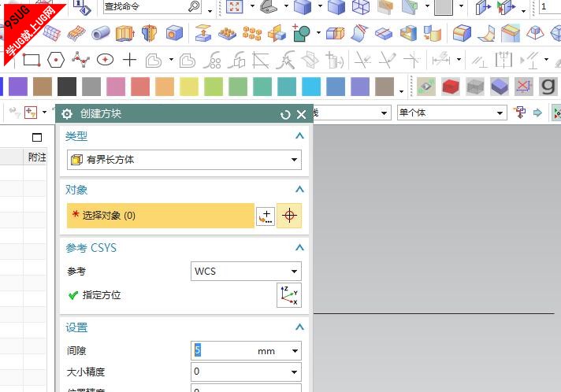561x392 pixels.
Task: Select the Ellipse curve tool
Action: (105, 60)
